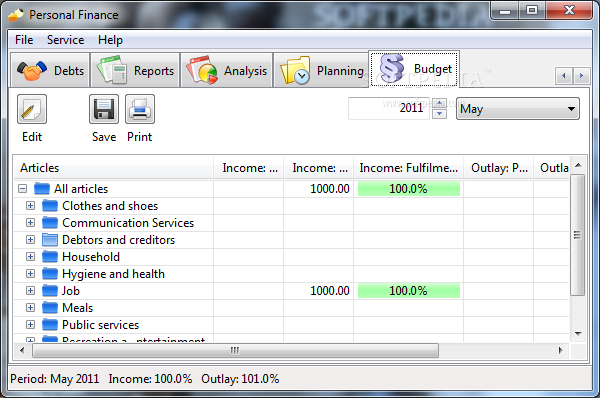The height and width of the screenshot is (398, 600).
Task: Click the Job row 100.0% progress bar
Action: coord(409,291)
